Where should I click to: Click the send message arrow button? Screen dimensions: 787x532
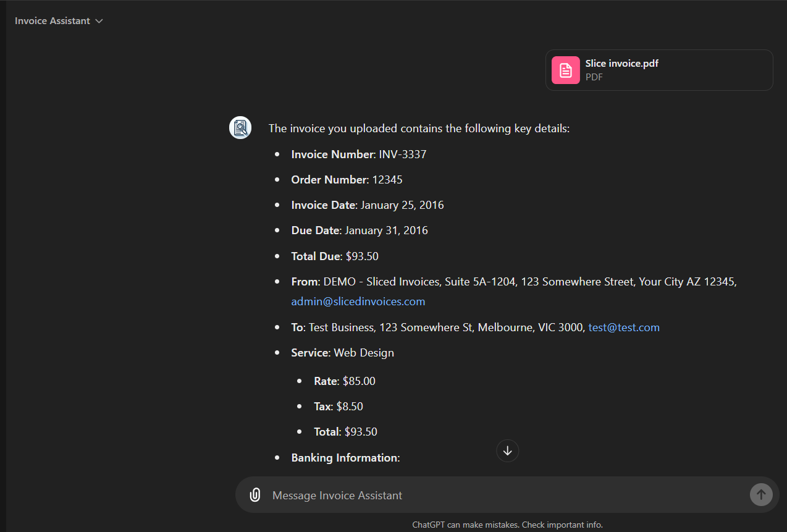[x=761, y=494]
